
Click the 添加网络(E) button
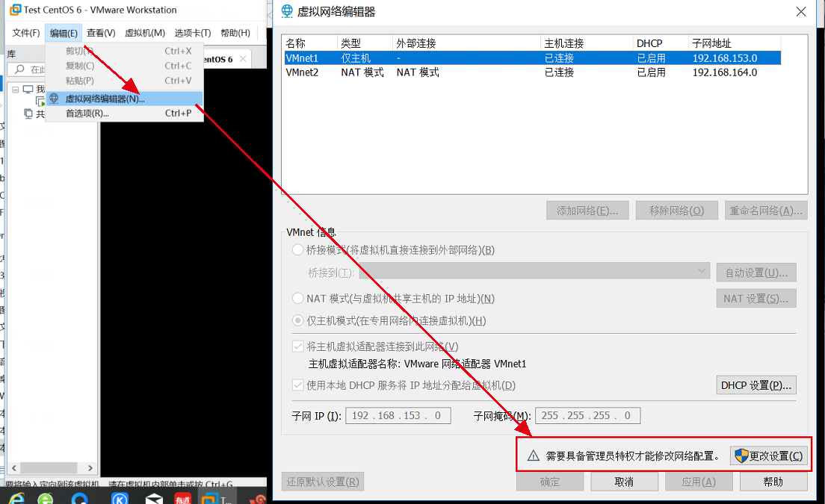click(x=587, y=211)
